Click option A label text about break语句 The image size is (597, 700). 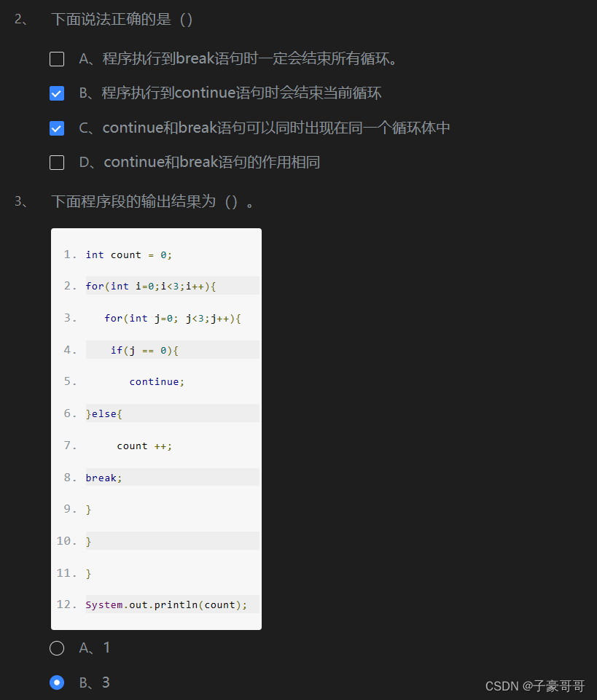tap(238, 58)
